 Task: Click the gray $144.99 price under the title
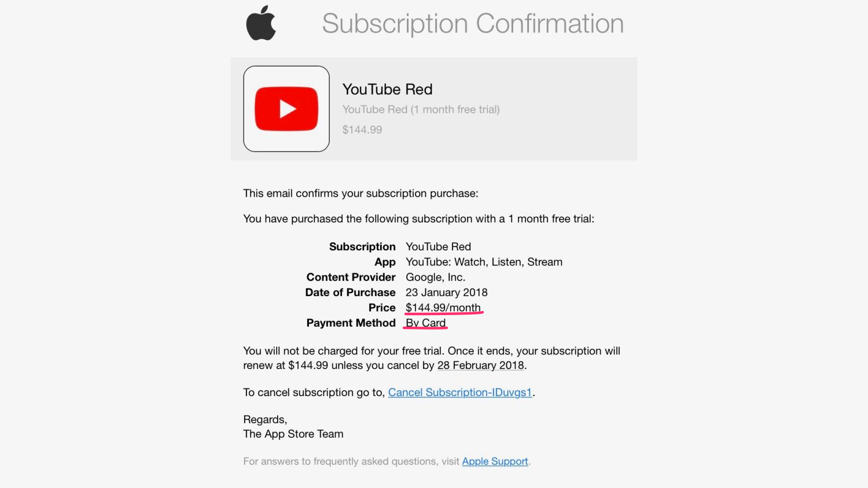pos(362,130)
